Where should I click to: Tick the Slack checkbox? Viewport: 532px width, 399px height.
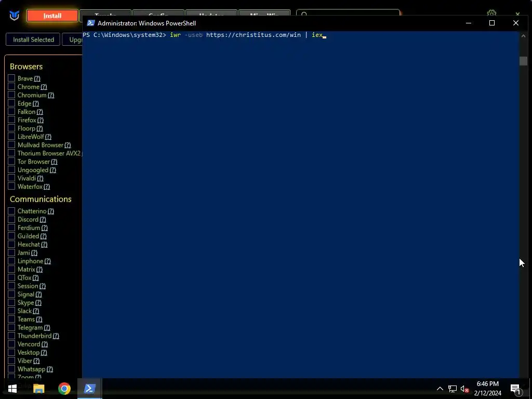(x=11, y=311)
